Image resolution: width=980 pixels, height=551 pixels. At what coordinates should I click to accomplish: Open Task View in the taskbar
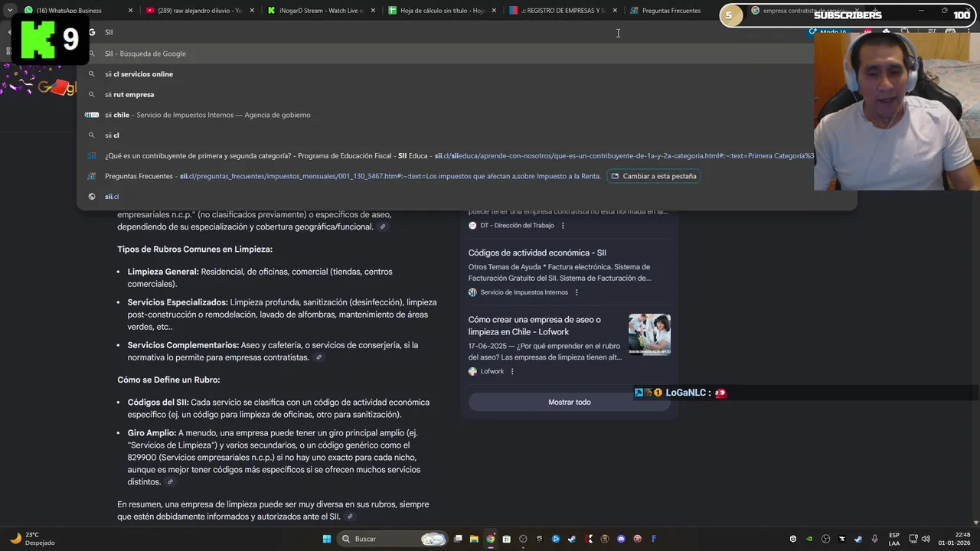click(x=458, y=539)
